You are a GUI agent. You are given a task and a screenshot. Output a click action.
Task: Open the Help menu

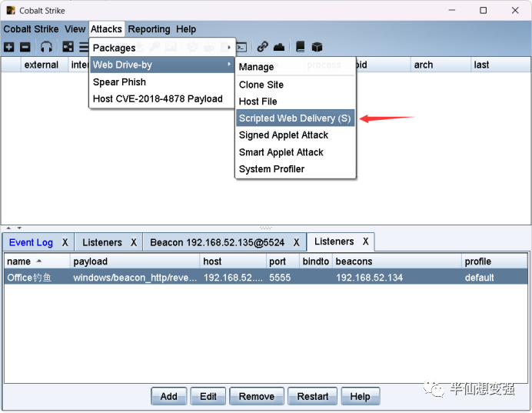click(186, 29)
